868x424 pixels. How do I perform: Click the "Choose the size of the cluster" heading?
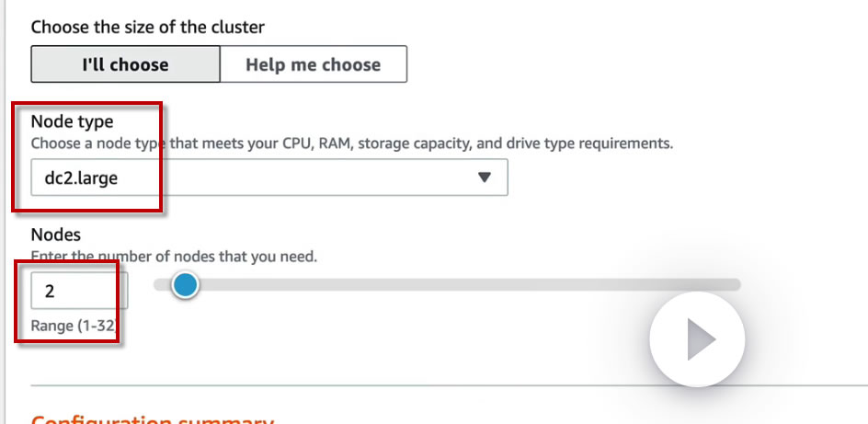[x=148, y=27]
